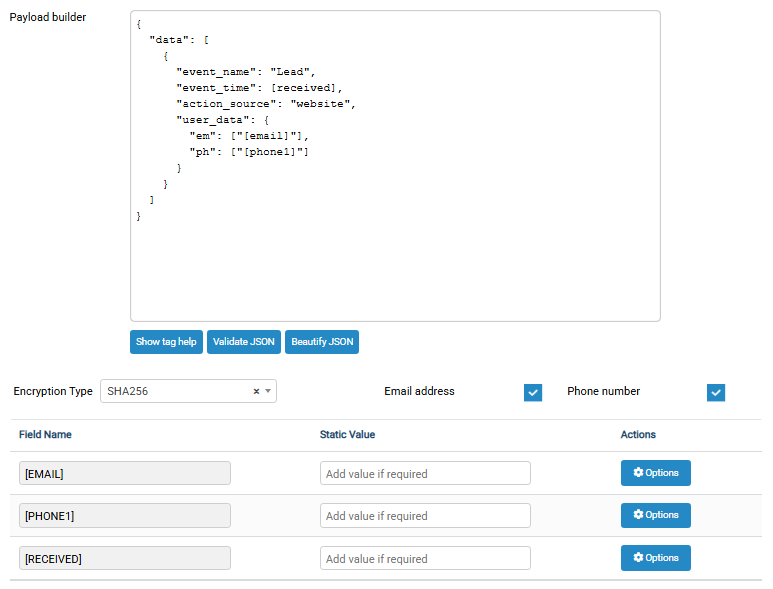
Task: Validate JSON in the payload builder
Action: click(244, 342)
